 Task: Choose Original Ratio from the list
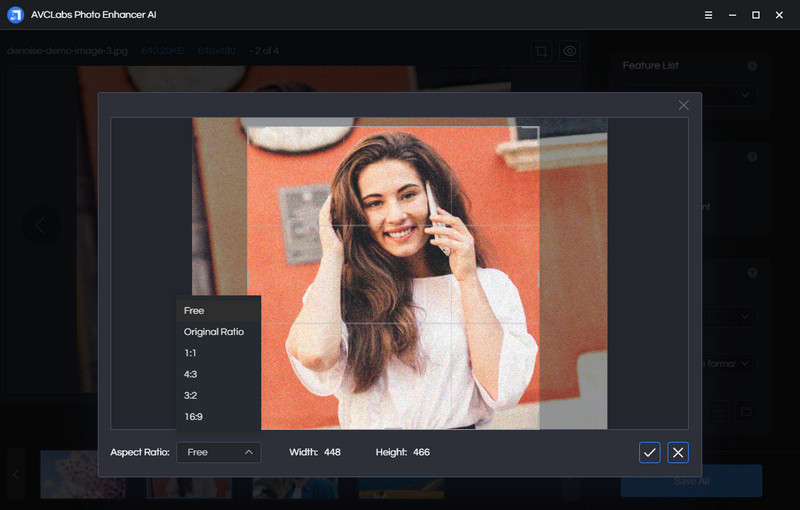(218, 332)
